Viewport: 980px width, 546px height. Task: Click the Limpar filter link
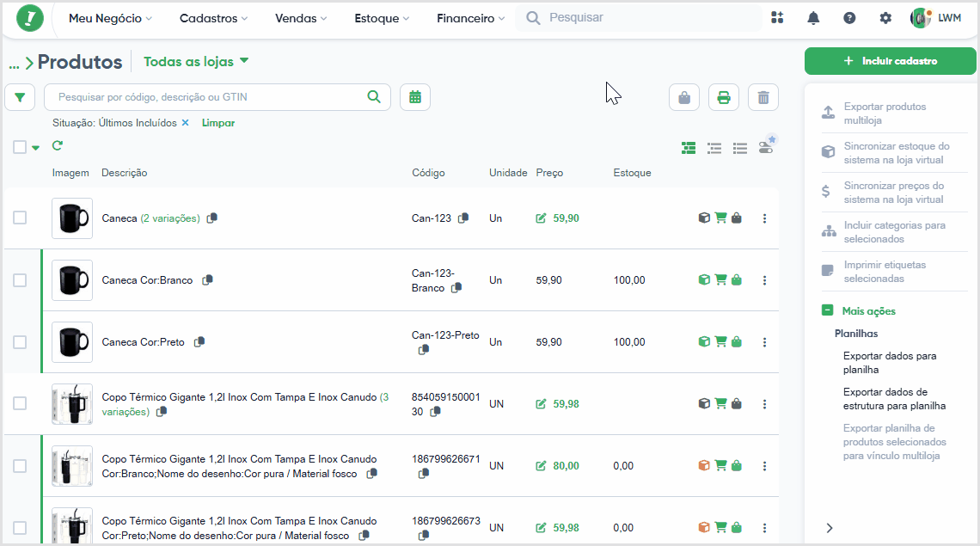click(x=218, y=123)
